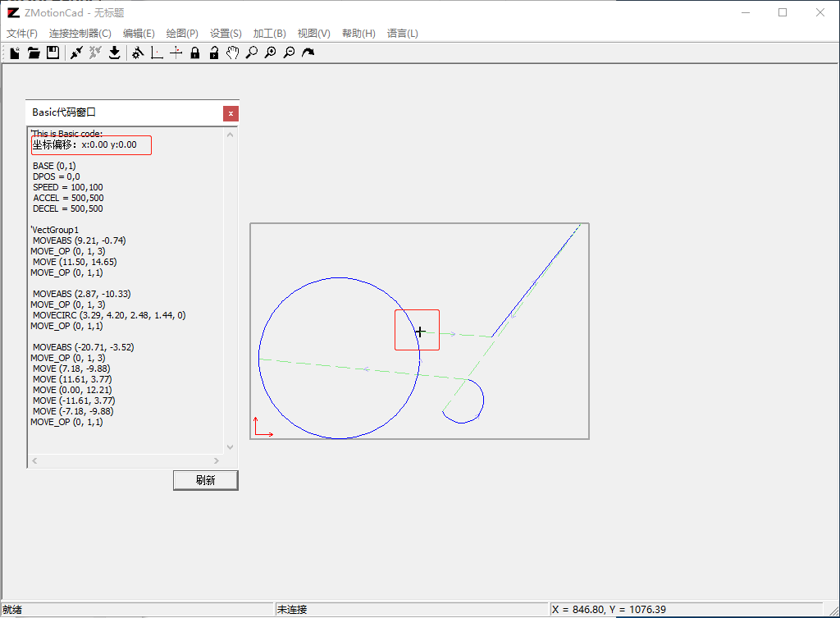This screenshot has width=840, height=618.
Task: Click the code panel scroll up arrow
Action: click(230, 135)
